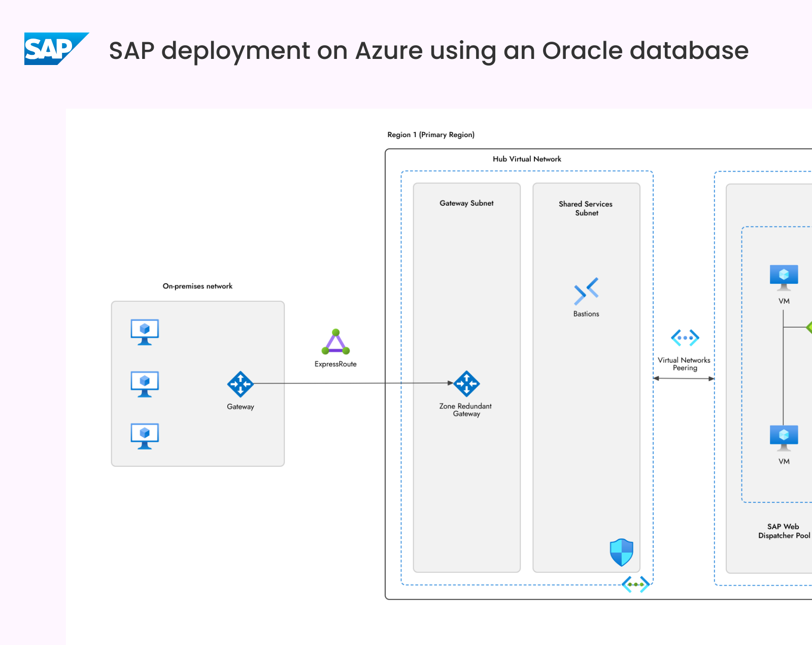The width and height of the screenshot is (812, 645).
Task: Select the On-premises network label
Action: pyautogui.click(x=197, y=286)
